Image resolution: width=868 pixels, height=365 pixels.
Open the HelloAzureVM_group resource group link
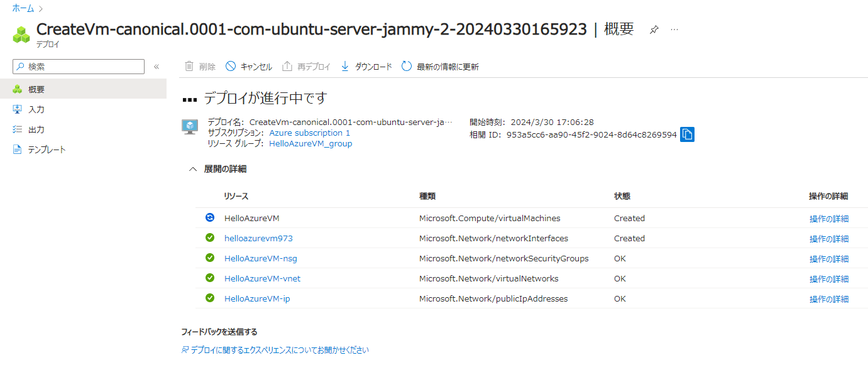coord(310,144)
